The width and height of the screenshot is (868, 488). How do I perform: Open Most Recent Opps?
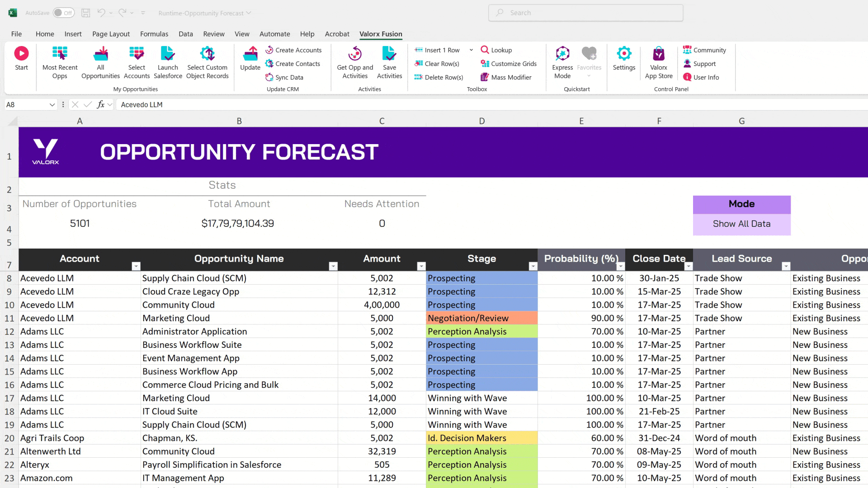tap(60, 54)
